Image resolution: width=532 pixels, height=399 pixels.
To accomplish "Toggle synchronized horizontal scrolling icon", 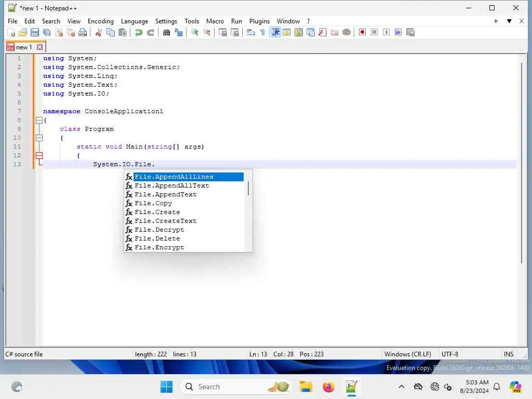I will click(234, 32).
